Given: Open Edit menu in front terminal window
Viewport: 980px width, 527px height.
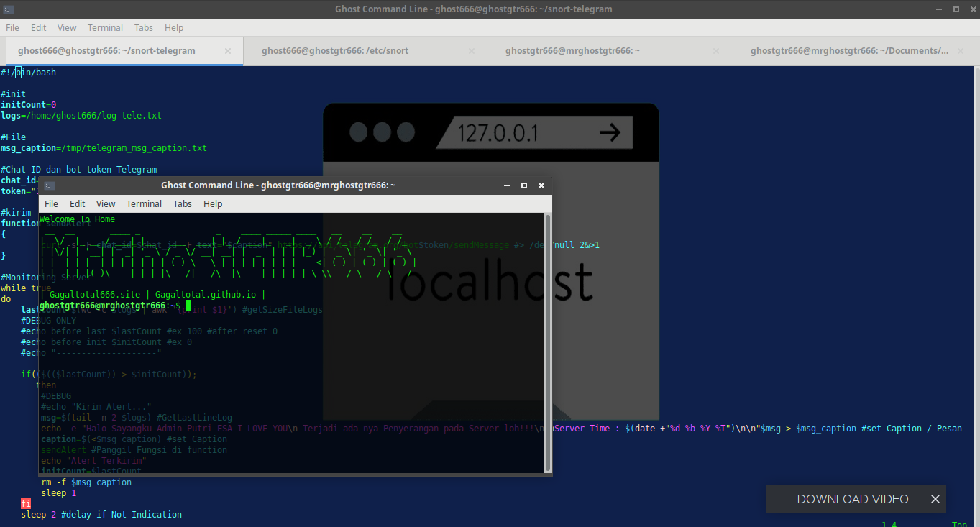Looking at the screenshot, I should click(x=77, y=203).
